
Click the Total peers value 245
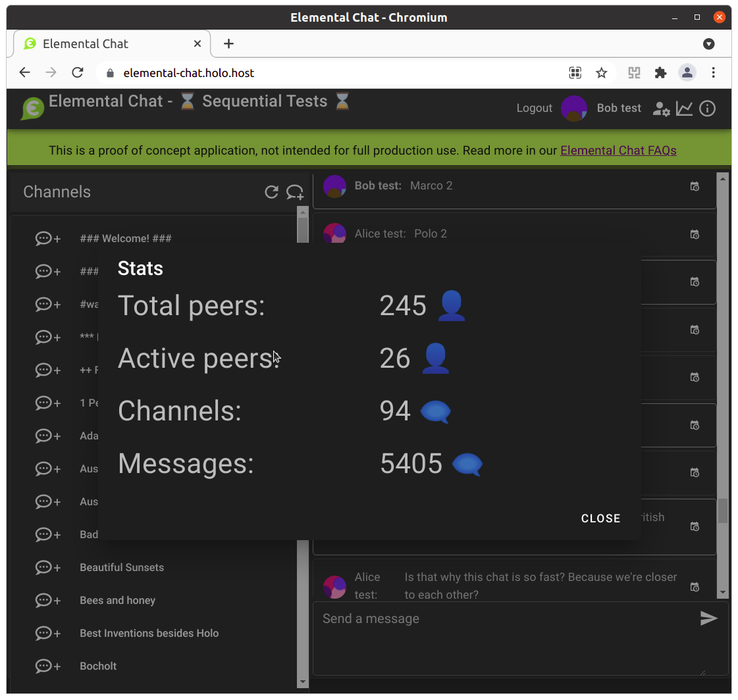(403, 305)
